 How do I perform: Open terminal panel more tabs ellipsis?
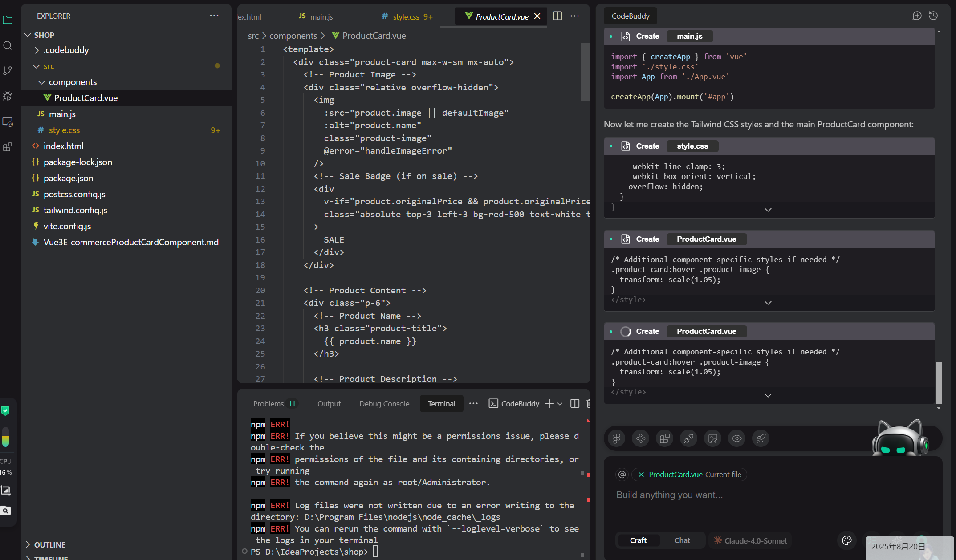pos(473,403)
